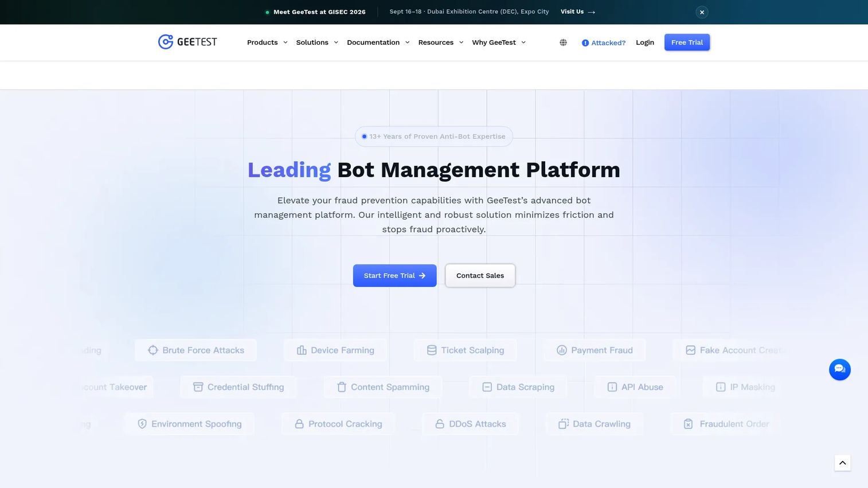868x488 pixels.
Task: Click the Content Spamming trash icon
Action: coord(342,387)
